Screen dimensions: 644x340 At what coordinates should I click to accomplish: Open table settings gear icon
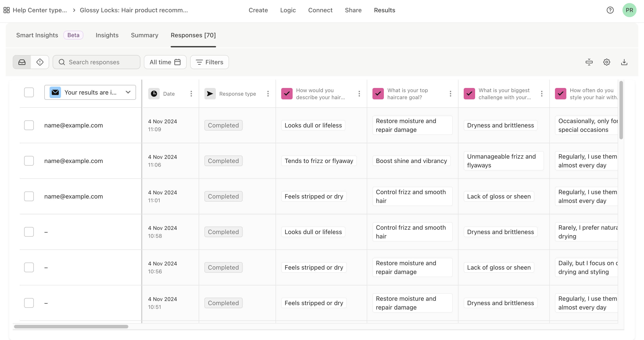coord(606,62)
